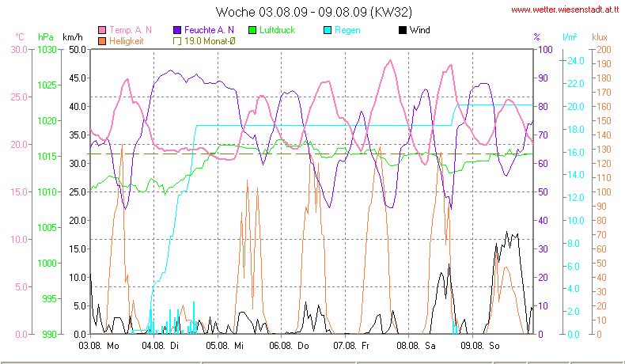Click the 'km/h' axis unit label

pyautogui.click(x=73, y=37)
